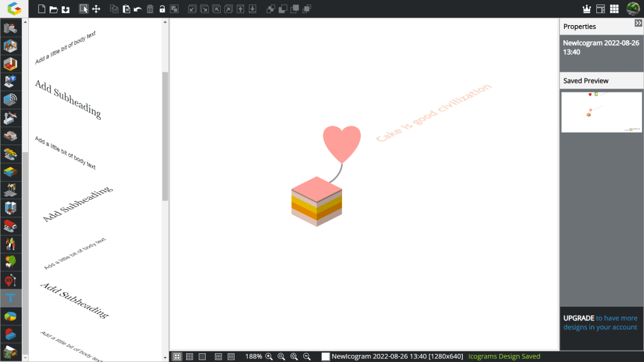Screen dimensions: 644x362
Task: Click the undo arrow in the top toolbar
Action: tap(138, 9)
